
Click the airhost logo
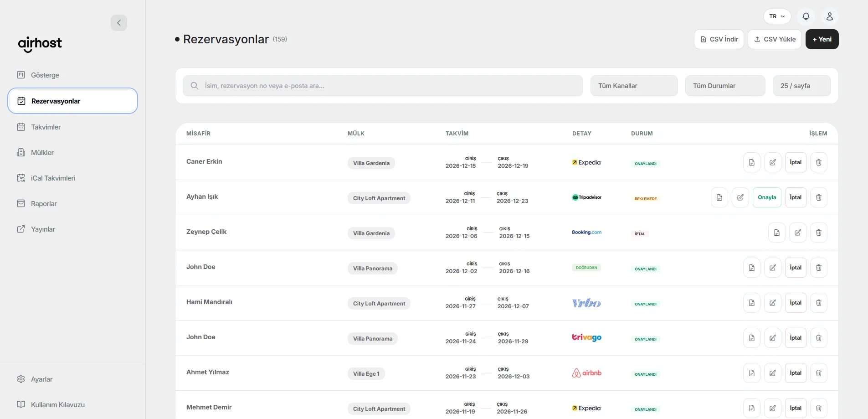click(40, 44)
